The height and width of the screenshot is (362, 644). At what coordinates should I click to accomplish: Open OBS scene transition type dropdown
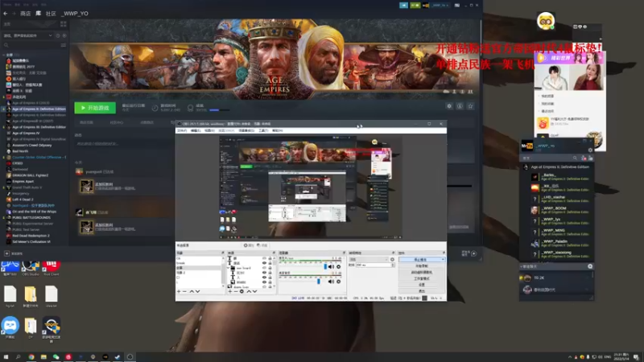click(369, 259)
